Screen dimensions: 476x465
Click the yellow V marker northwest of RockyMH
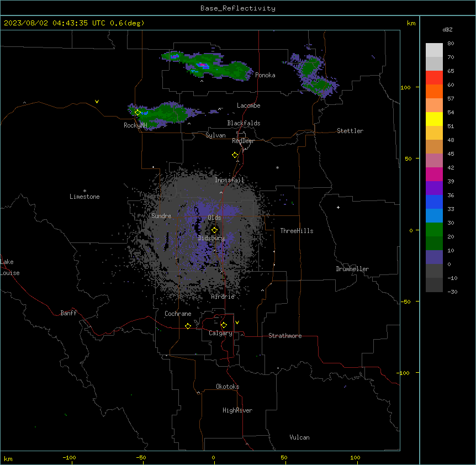point(97,102)
